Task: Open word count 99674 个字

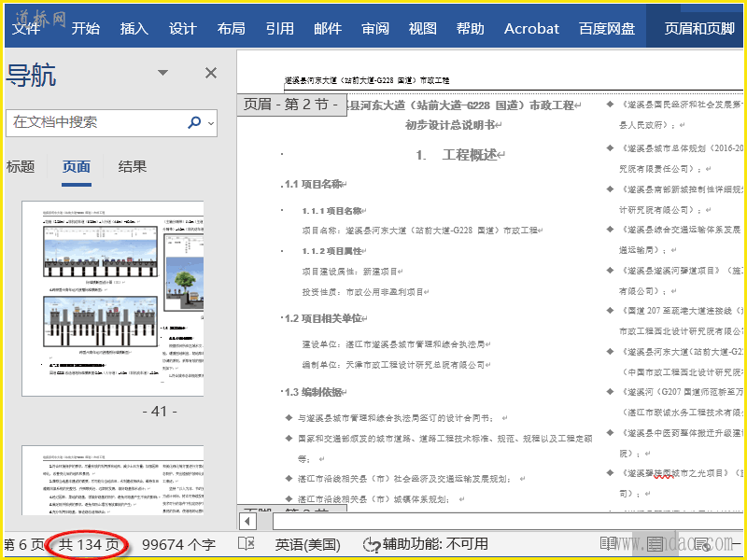Action: click(x=178, y=544)
